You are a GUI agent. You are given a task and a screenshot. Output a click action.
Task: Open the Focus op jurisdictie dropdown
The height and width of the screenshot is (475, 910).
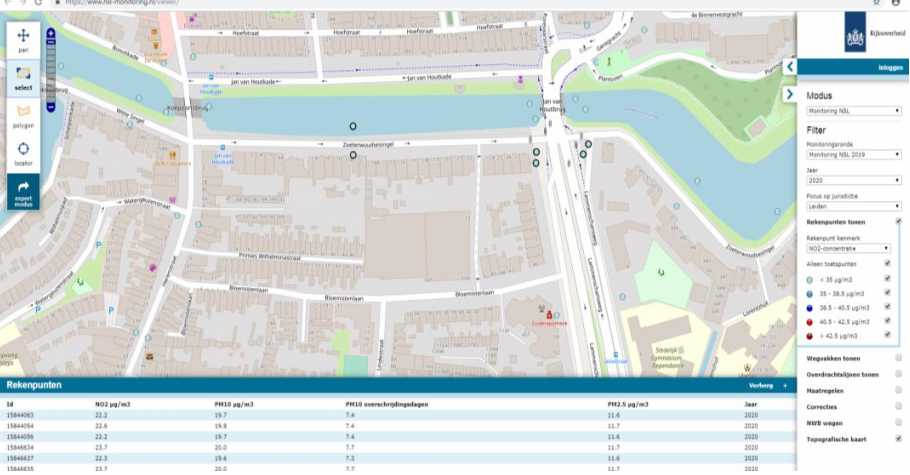[853, 206]
